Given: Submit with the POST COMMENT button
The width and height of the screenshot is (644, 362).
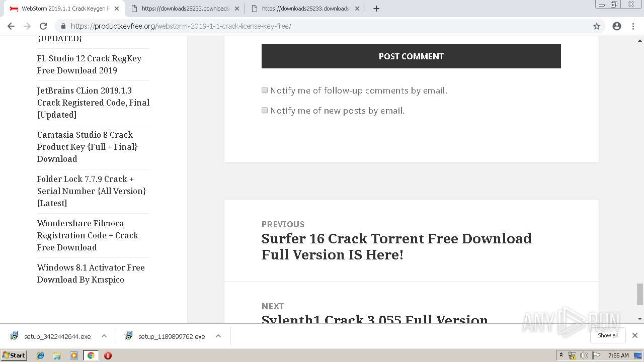Looking at the screenshot, I should click(411, 56).
